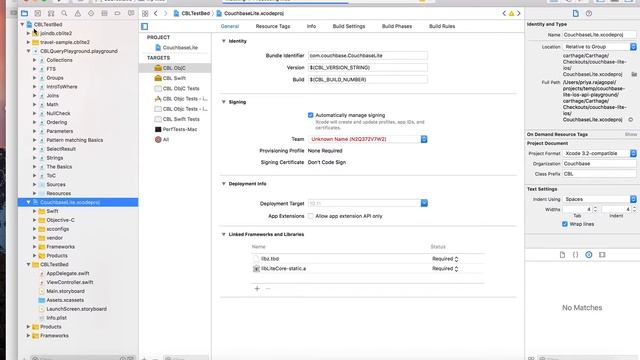Expand the Collections playground page
The image size is (640, 360).
(x=35, y=60)
